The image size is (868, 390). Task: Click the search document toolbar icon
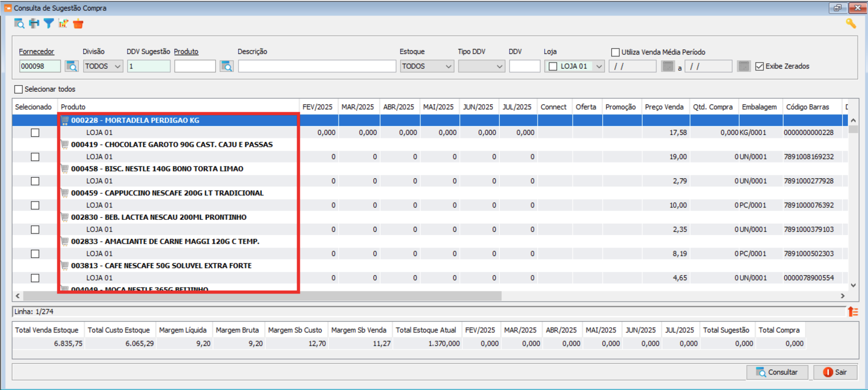(19, 24)
